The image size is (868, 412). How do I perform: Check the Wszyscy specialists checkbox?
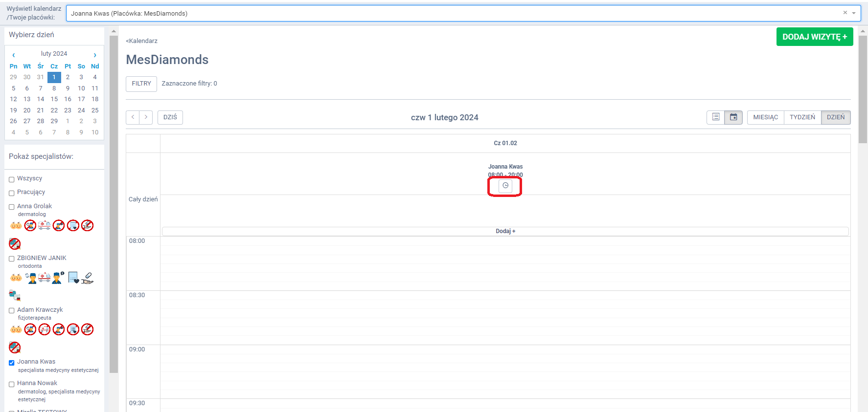pyautogui.click(x=12, y=179)
